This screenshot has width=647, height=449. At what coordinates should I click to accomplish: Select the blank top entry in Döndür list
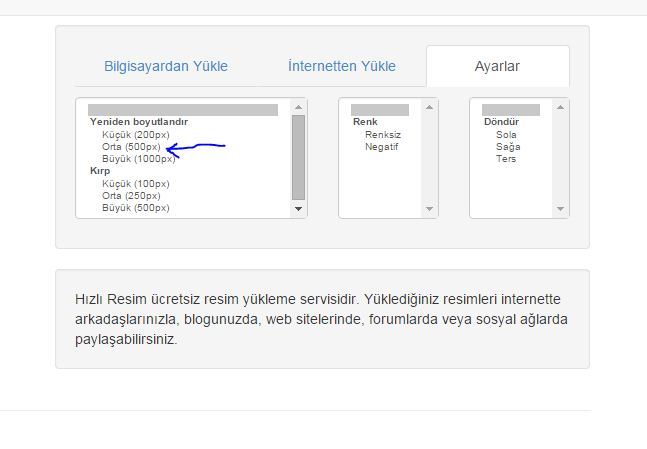[x=511, y=110]
